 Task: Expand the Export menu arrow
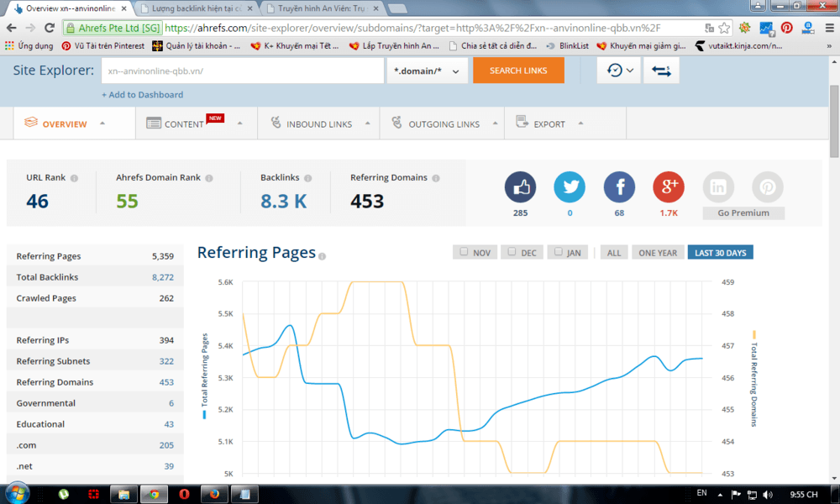pyautogui.click(x=580, y=123)
